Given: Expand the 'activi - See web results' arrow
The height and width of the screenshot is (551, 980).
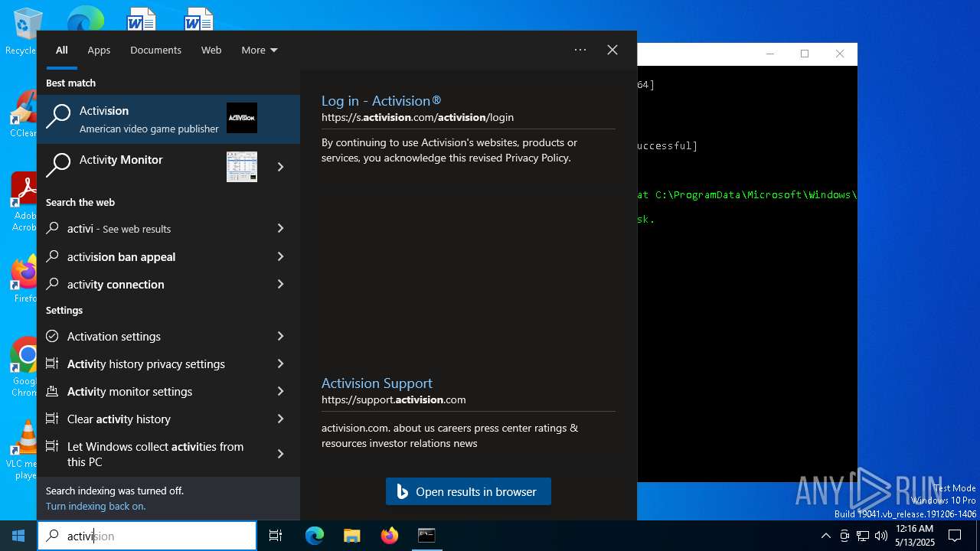Looking at the screenshot, I should 280,228.
